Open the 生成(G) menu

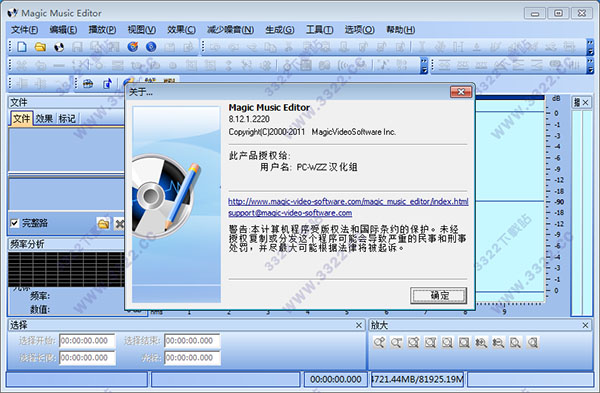click(280, 29)
